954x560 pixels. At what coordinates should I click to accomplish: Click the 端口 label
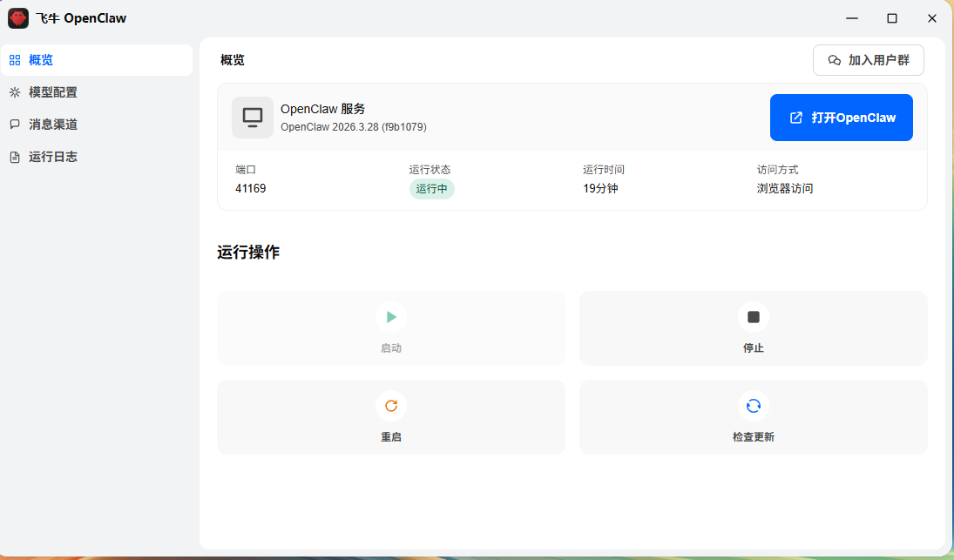(246, 170)
